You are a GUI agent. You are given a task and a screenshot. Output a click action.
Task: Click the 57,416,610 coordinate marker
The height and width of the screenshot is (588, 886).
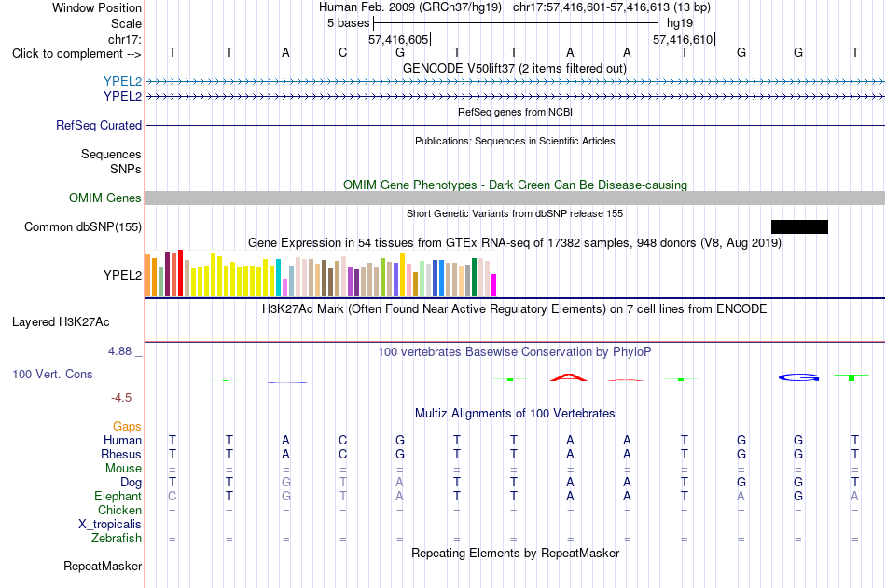point(684,39)
